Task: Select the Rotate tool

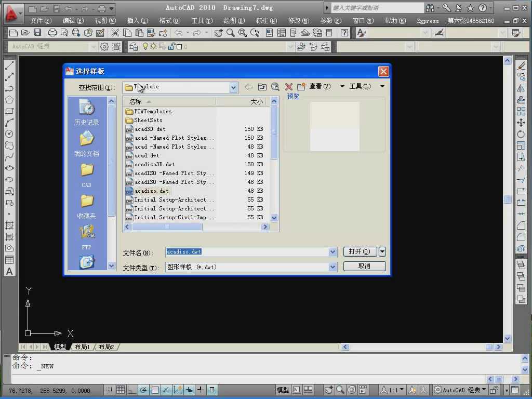Action: click(521, 134)
